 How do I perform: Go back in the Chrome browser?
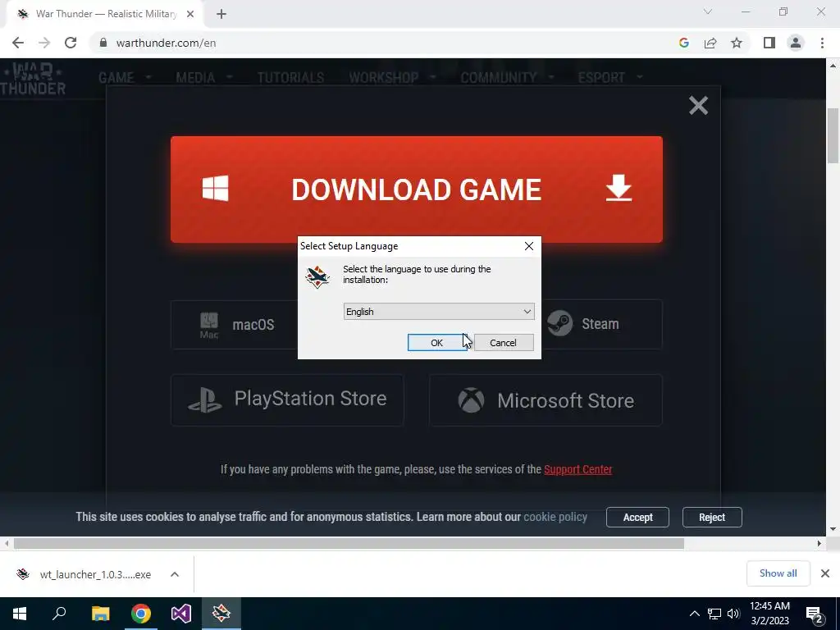(x=18, y=43)
